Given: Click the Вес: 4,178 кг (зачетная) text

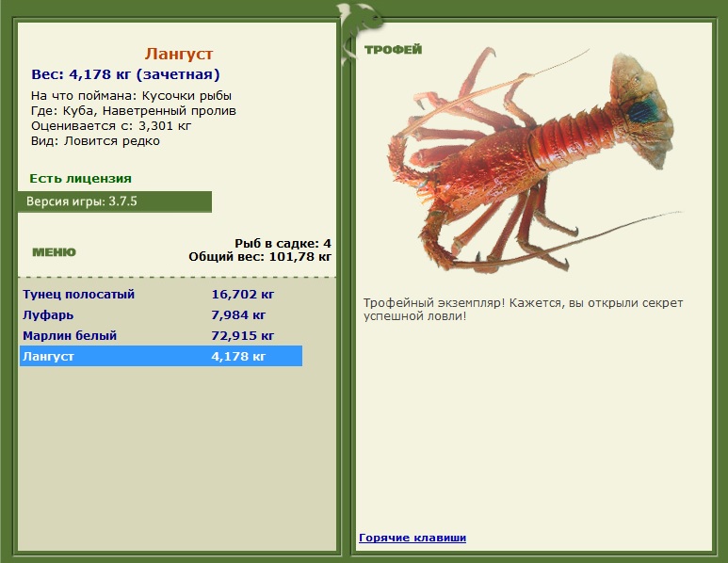Looking at the screenshot, I should click(125, 74).
